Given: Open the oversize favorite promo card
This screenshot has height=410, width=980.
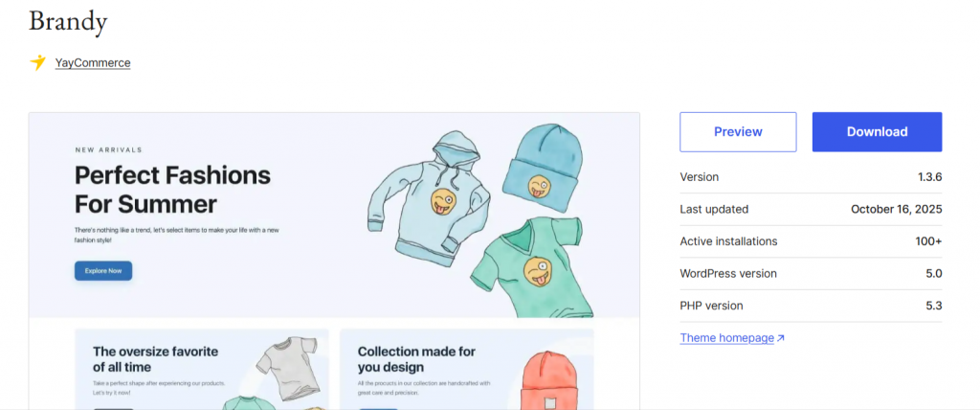Looking at the screenshot, I should coord(201,369).
